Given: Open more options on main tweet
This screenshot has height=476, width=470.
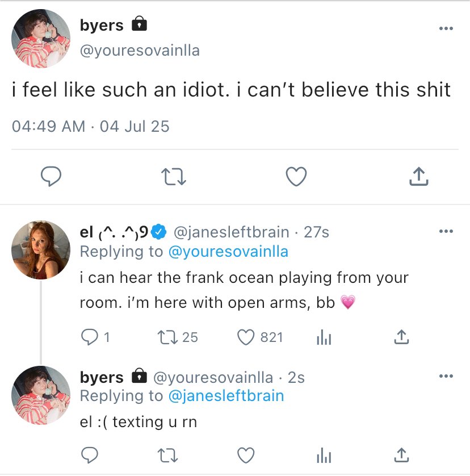Looking at the screenshot, I should point(446,29).
